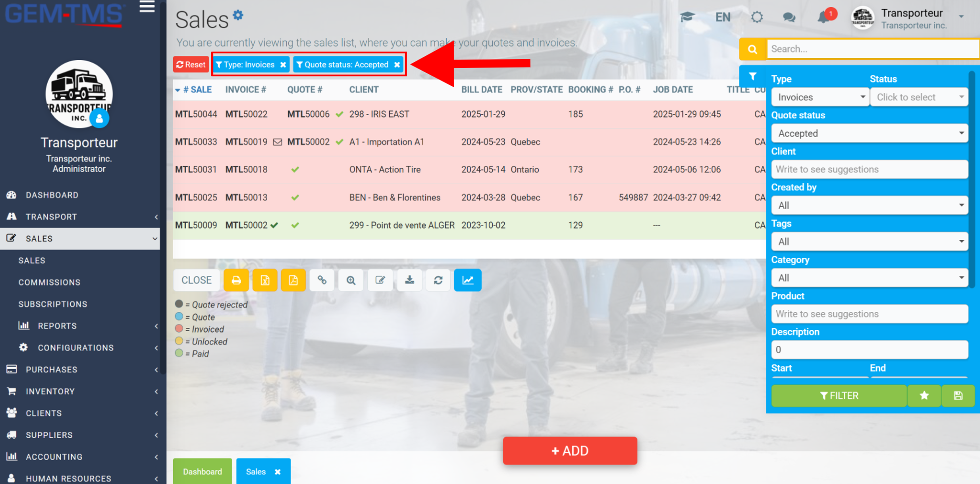Toggle the hamburger sidebar menu

tap(147, 7)
